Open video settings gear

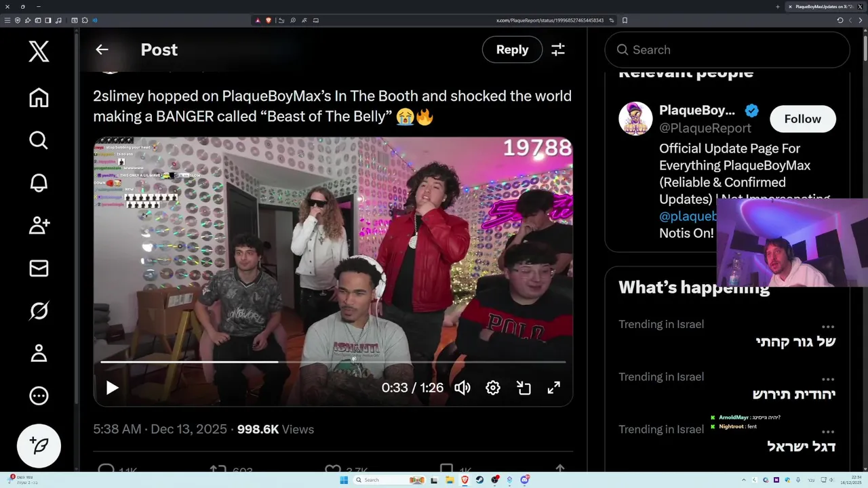[493, 388]
